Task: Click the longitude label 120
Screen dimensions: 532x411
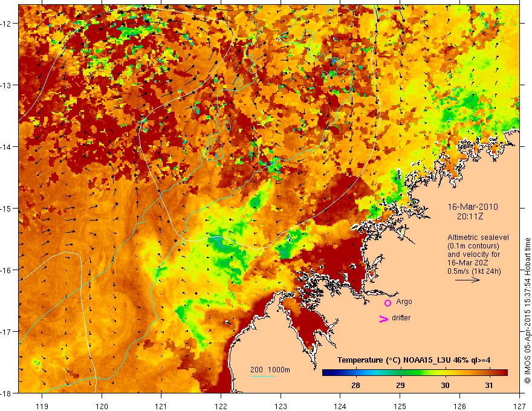Action: (x=102, y=406)
